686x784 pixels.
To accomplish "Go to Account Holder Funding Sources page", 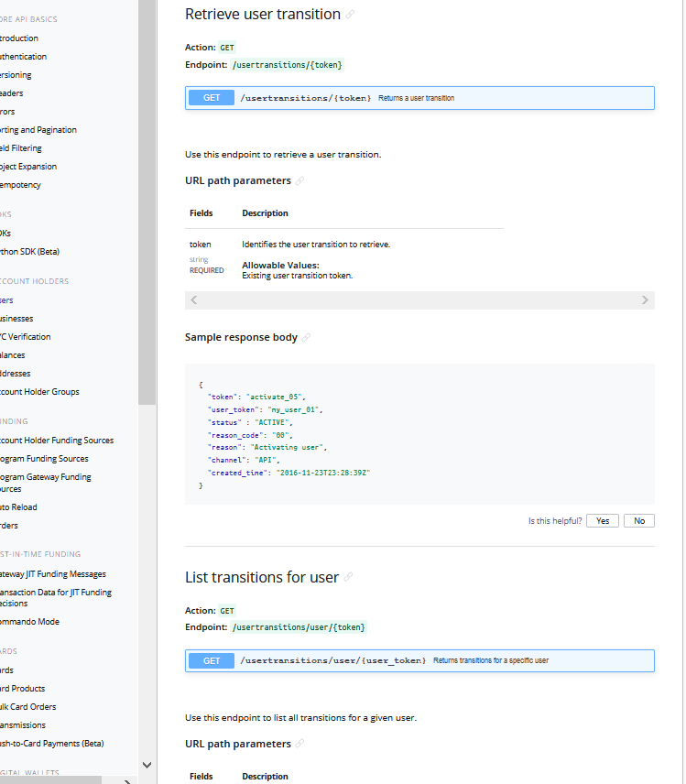I will (56, 441).
